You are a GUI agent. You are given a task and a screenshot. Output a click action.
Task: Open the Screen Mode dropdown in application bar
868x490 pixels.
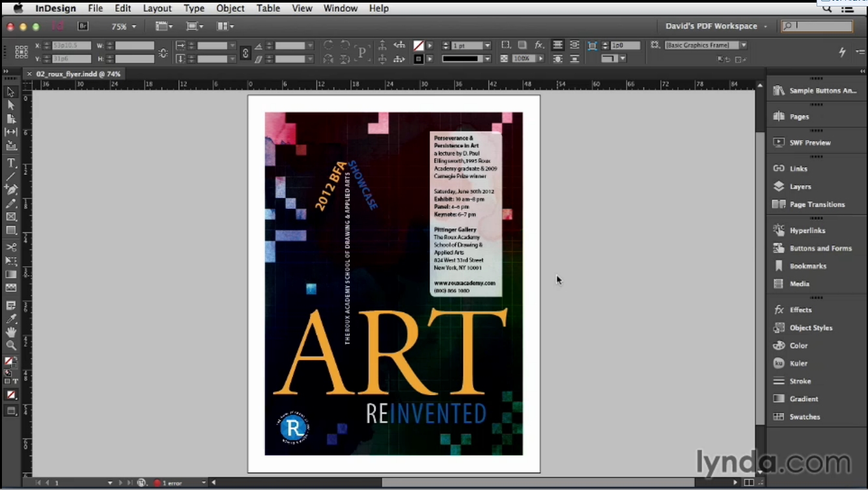coord(195,26)
